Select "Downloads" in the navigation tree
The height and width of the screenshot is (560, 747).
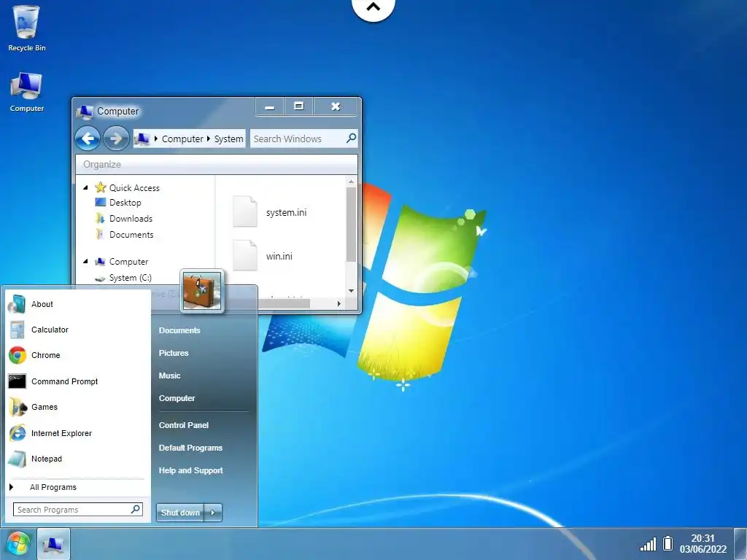[131, 219]
